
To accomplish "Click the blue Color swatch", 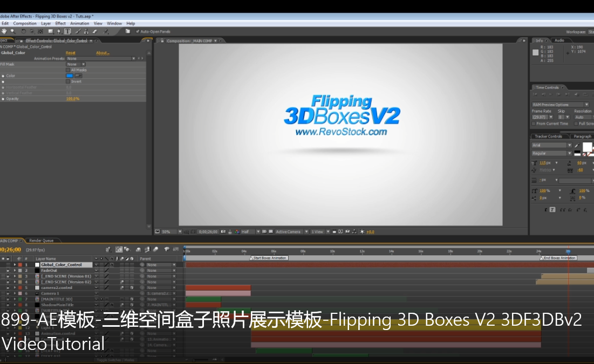I will pos(70,75).
